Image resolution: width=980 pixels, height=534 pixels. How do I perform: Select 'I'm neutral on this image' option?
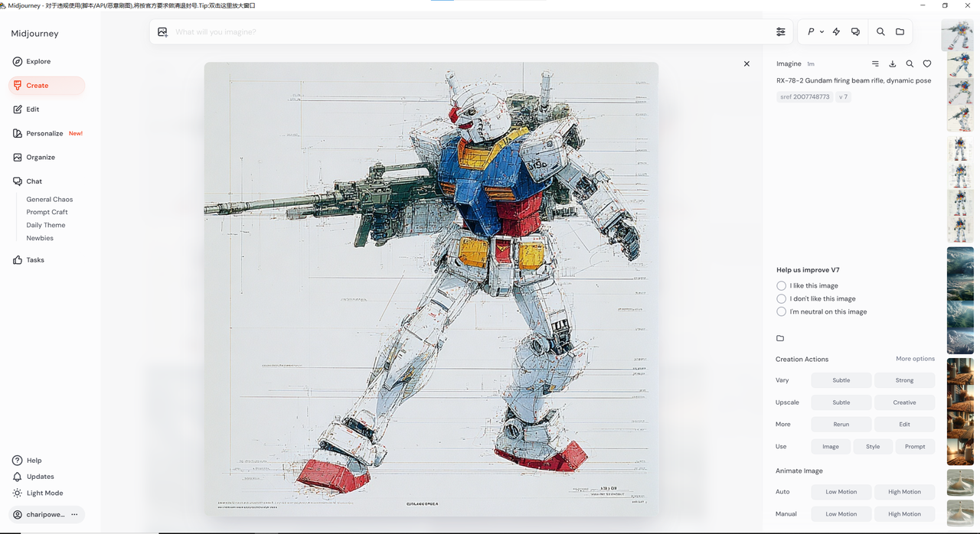781,311
